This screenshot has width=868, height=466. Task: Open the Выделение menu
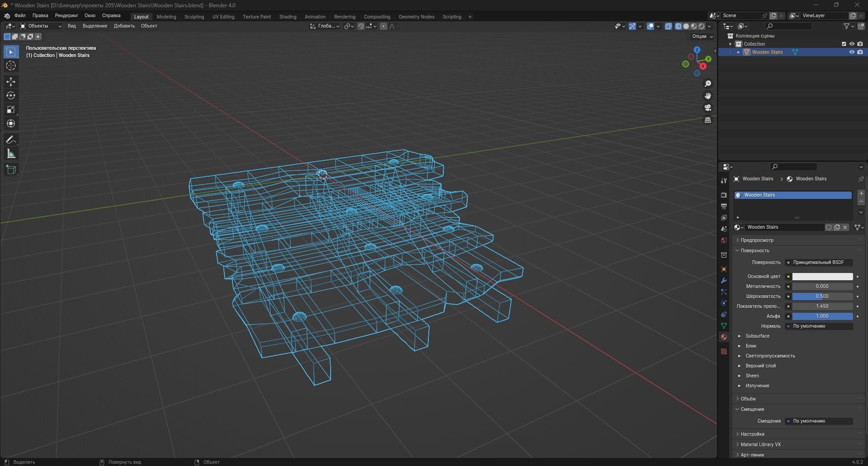[95, 26]
